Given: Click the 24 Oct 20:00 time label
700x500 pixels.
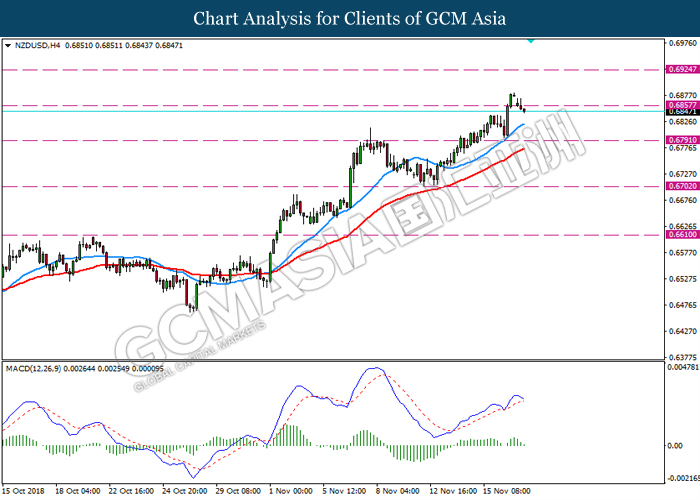Looking at the screenshot, I should pyautogui.click(x=185, y=491).
